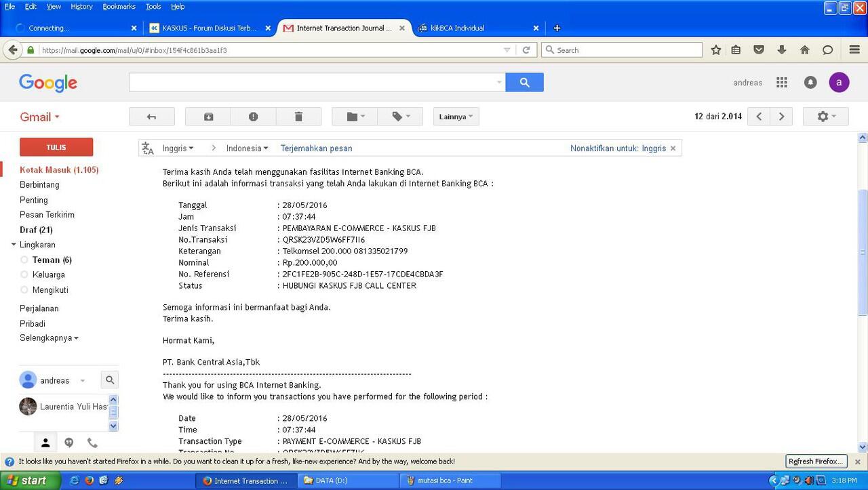The height and width of the screenshot is (490, 868).
Task: Open the Berbintang folder
Action: tap(39, 185)
